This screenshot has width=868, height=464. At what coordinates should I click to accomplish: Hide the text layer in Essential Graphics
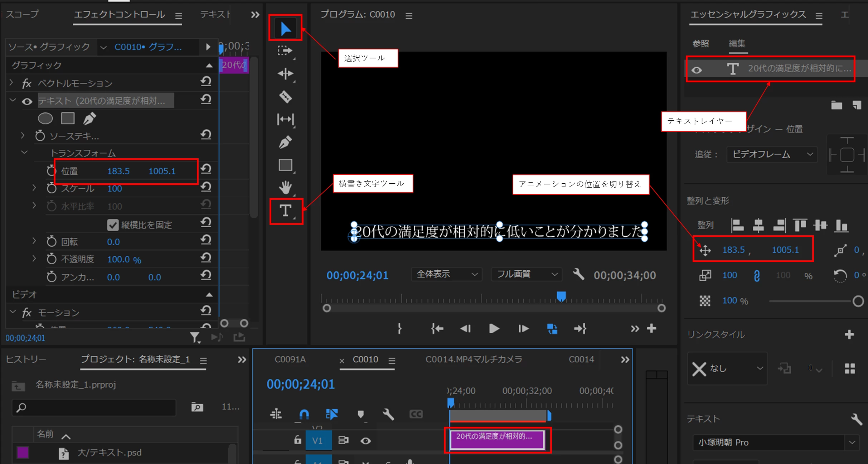coord(697,70)
